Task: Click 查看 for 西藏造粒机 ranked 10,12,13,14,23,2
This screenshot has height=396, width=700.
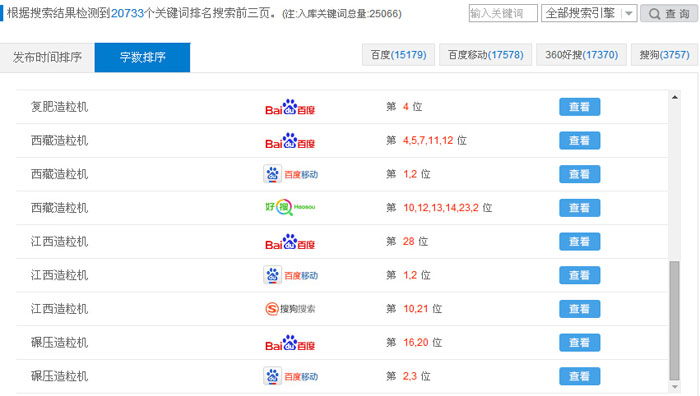Action: [x=579, y=208]
